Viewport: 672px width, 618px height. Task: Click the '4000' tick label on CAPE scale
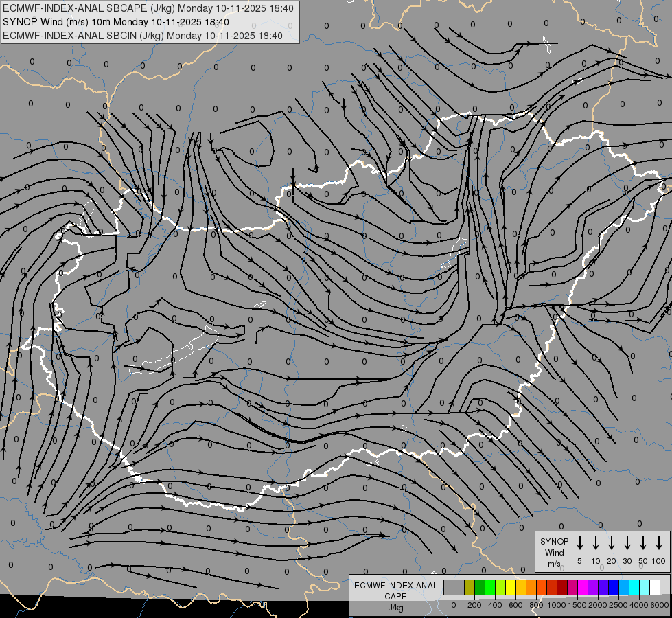pos(639,605)
